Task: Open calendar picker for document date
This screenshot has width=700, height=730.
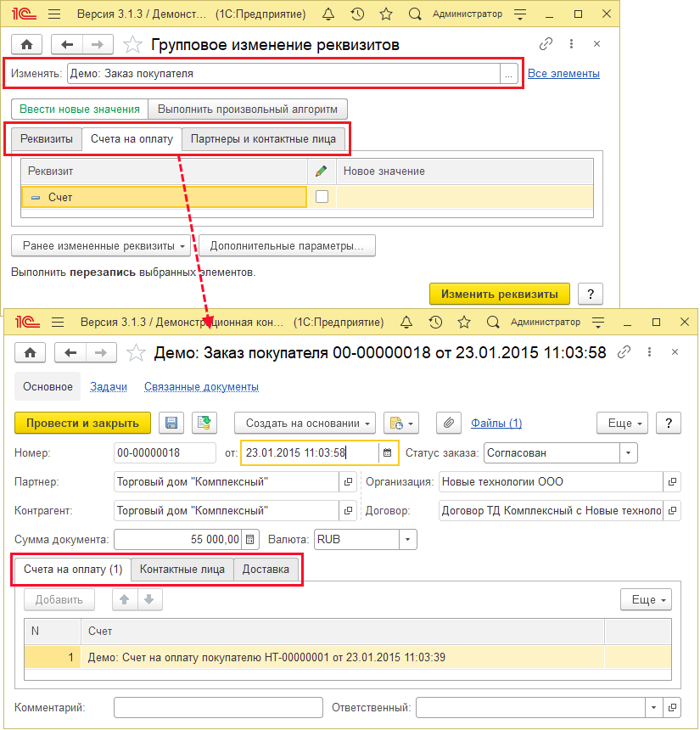Action: (387, 452)
